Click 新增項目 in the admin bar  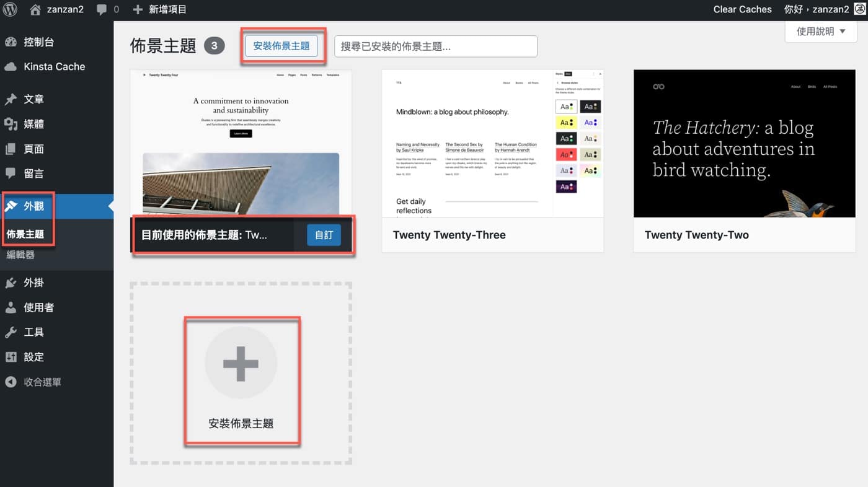click(167, 9)
